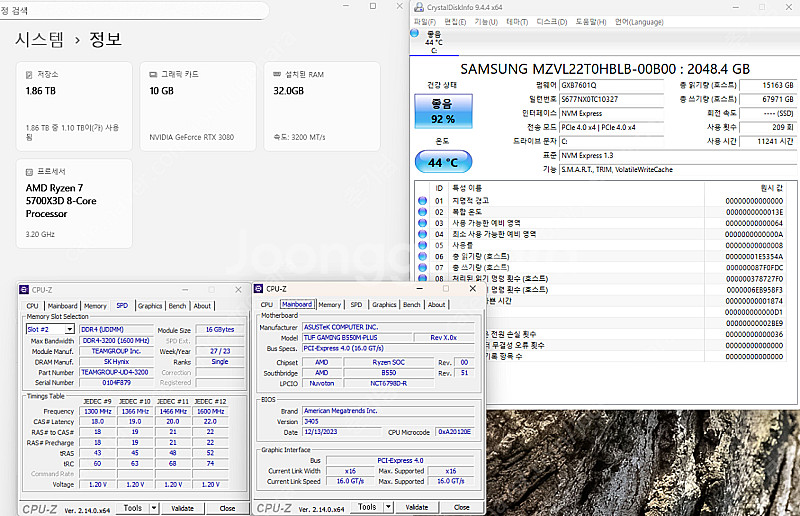This screenshot has height=516, width=800.
Task: Switch to the Memory tab in the SPD CPU-Z window
Action: (x=95, y=306)
